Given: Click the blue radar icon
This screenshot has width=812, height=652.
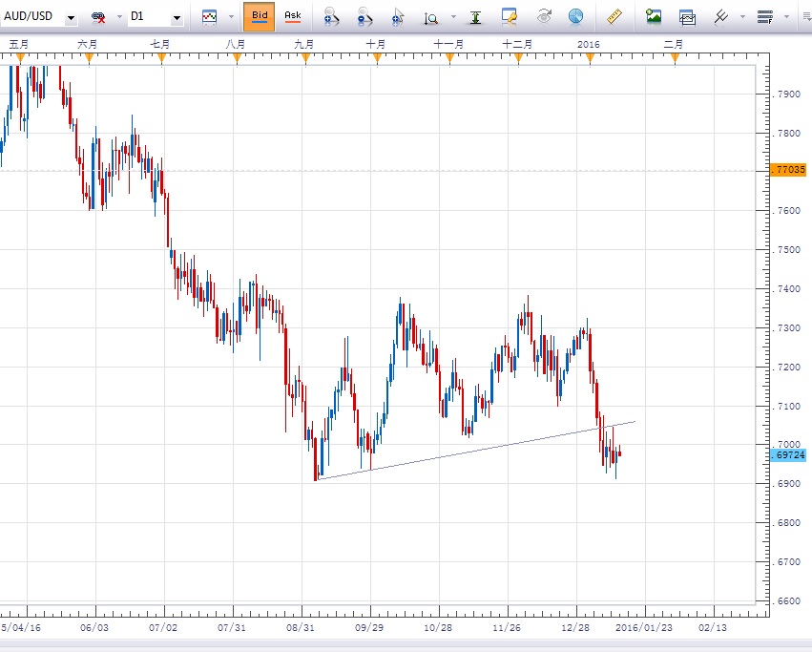Looking at the screenshot, I should click(575, 17).
